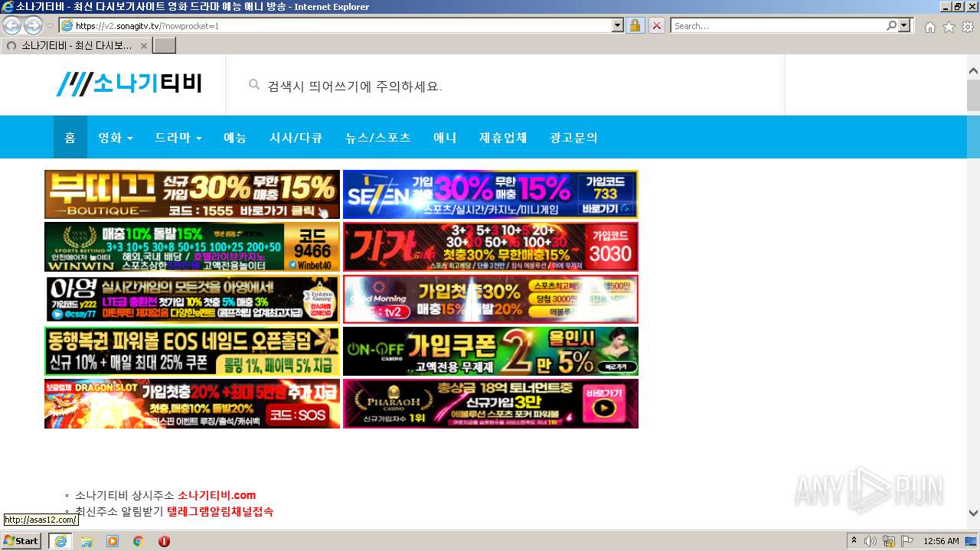Screen dimensions: 980x551
Task: Open IE Tools gear icon
Action: tap(968, 27)
